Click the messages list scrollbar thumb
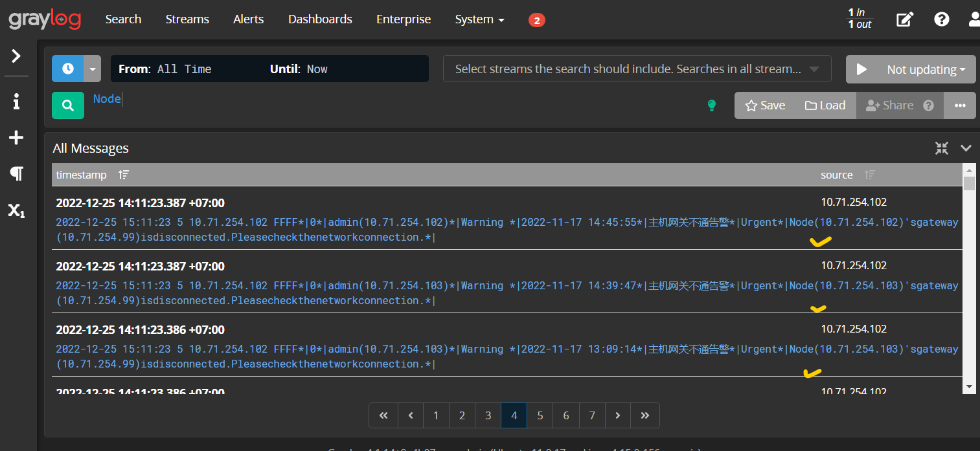This screenshot has height=451, width=980. click(x=969, y=183)
